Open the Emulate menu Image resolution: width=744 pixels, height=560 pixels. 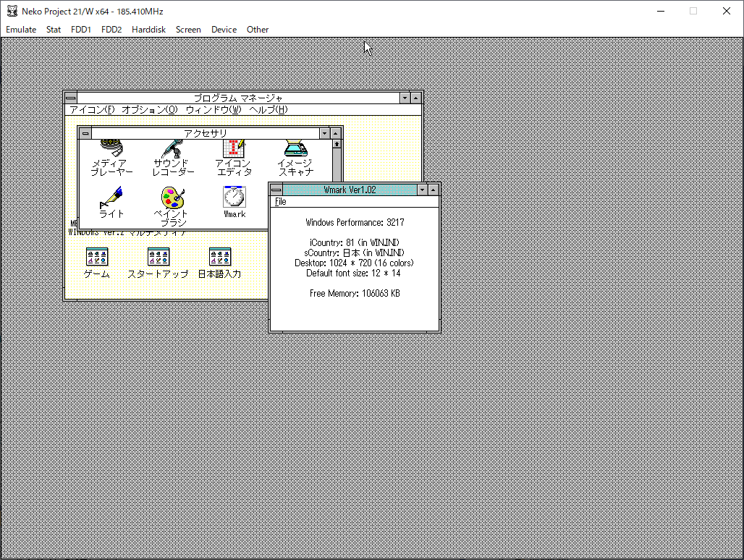click(21, 30)
